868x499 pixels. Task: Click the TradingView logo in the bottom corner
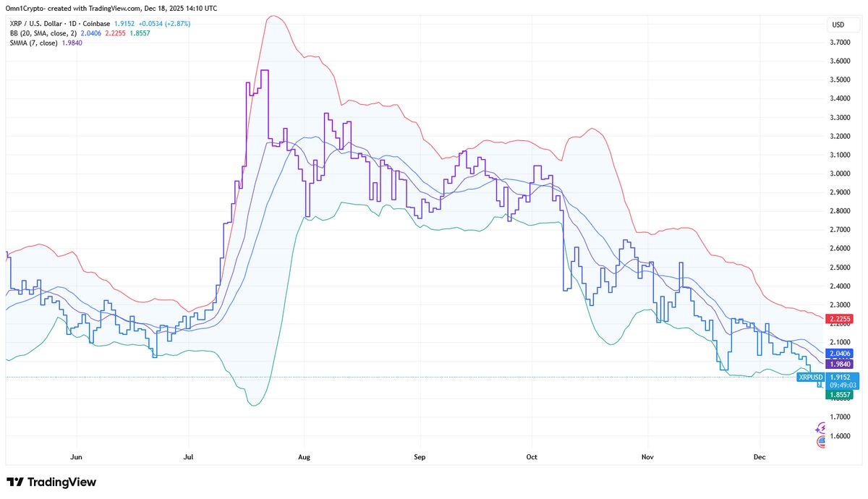[51, 482]
